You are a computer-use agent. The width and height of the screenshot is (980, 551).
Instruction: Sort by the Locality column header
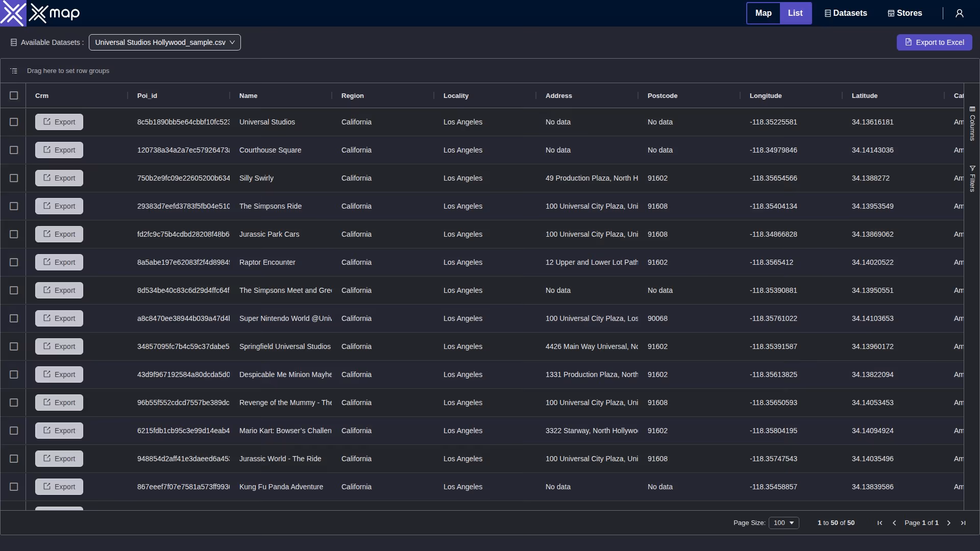coord(456,96)
